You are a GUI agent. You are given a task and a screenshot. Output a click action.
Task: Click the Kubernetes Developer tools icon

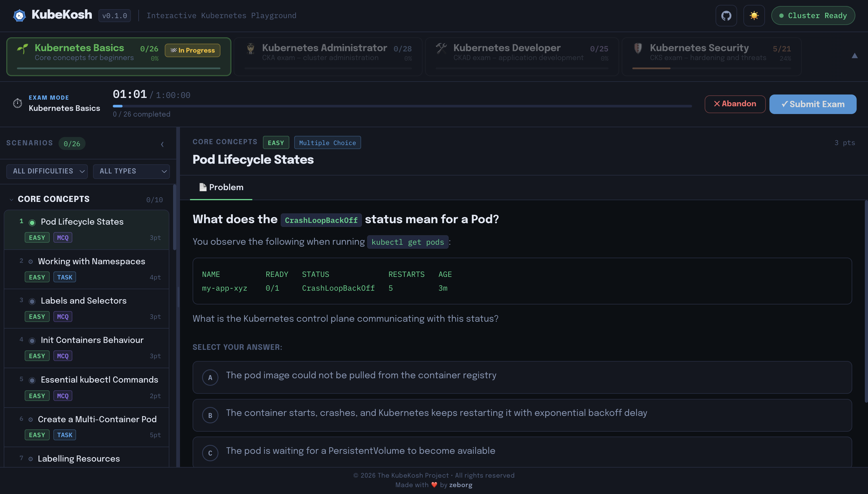click(x=441, y=48)
